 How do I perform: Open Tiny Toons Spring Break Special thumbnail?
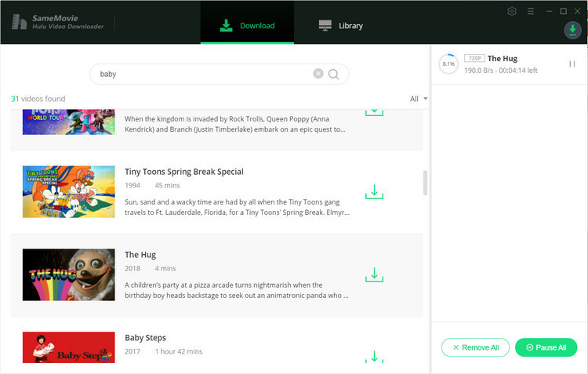pos(69,191)
